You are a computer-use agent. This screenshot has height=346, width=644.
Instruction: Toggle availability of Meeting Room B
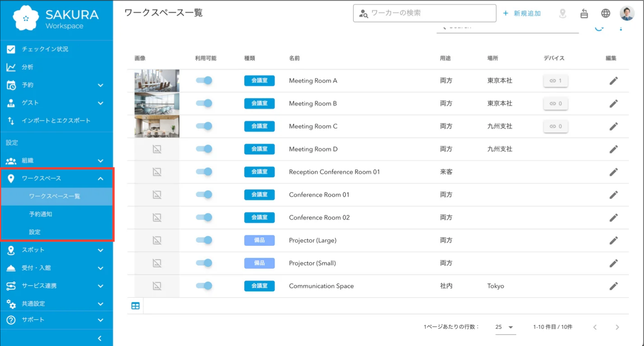point(204,103)
